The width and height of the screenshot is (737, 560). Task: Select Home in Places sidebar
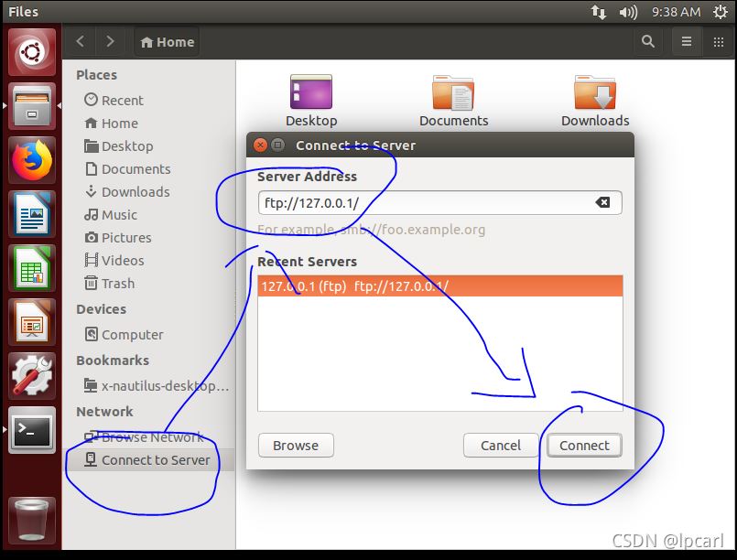pyautogui.click(x=148, y=124)
